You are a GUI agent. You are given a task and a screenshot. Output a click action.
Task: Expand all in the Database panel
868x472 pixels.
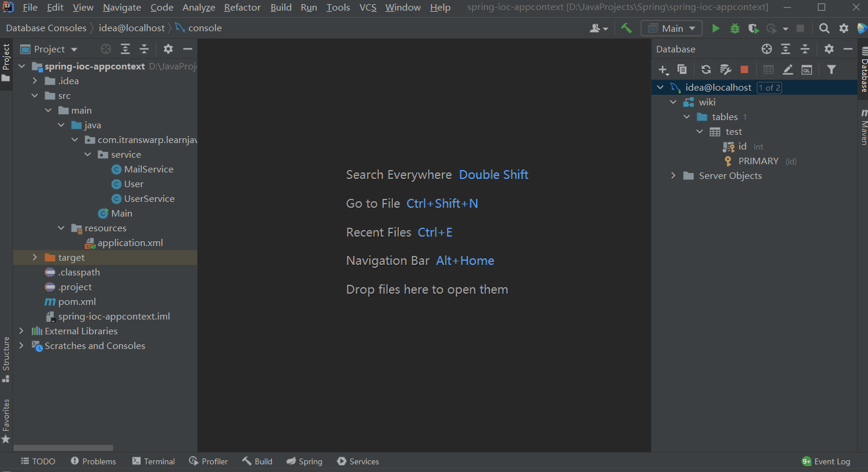[x=786, y=49]
